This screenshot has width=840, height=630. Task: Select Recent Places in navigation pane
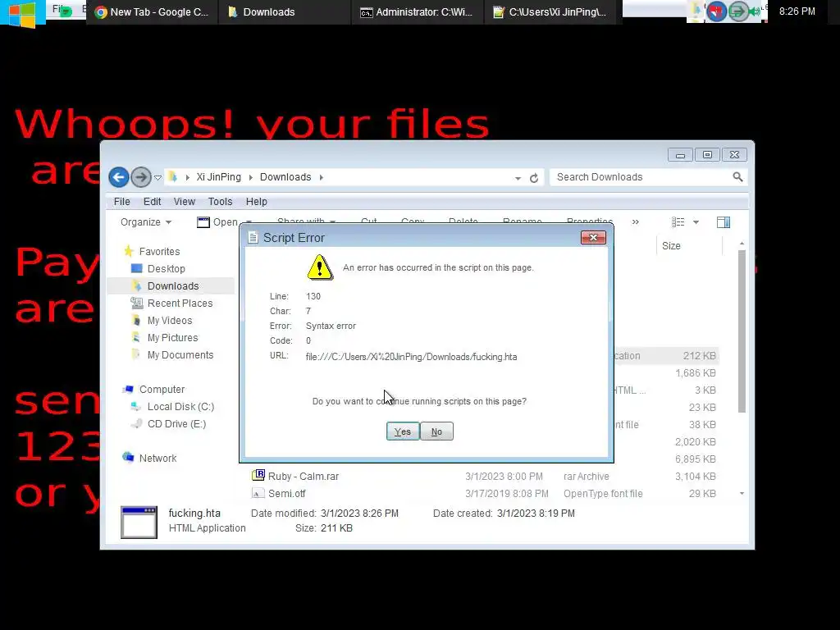(x=180, y=303)
